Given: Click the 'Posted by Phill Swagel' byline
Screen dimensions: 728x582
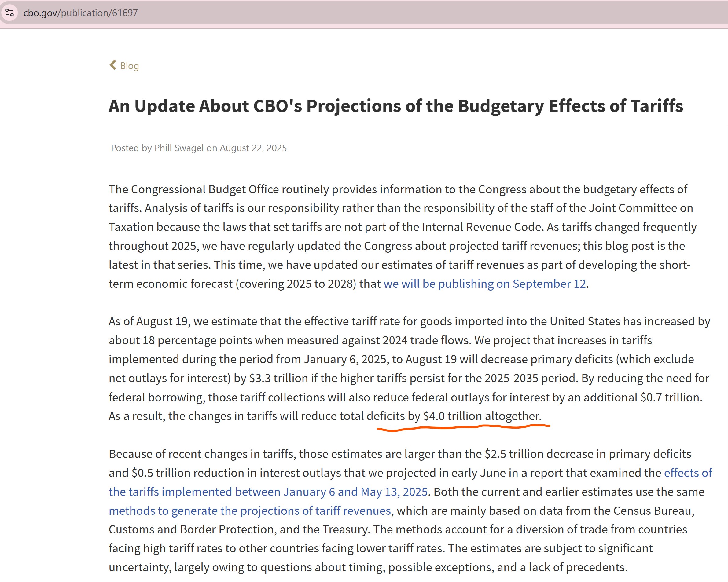Looking at the screenshot, I should coord(157,148).
